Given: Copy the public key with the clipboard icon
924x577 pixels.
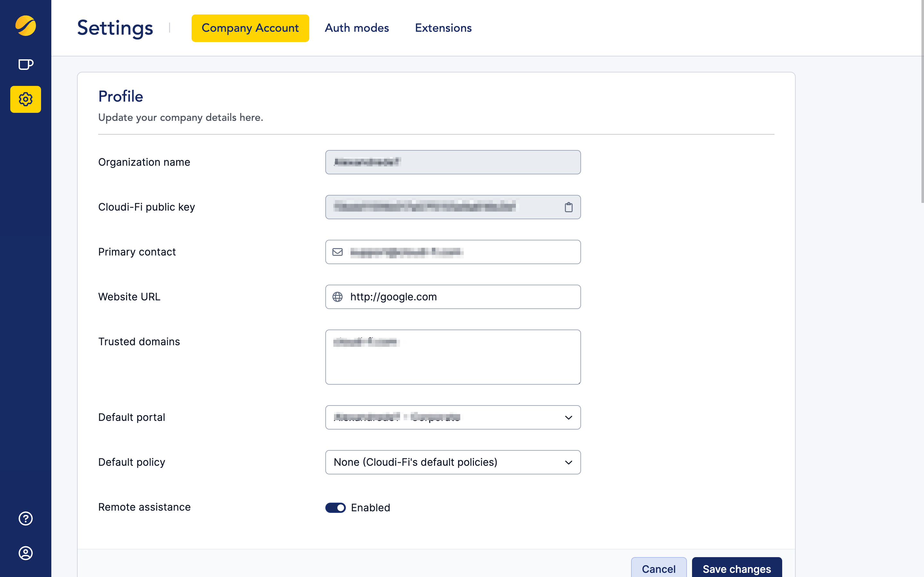Looking at the screenshot, I should tap(568, 207).
